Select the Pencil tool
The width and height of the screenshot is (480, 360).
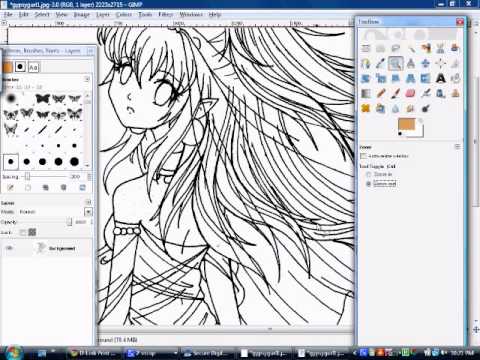[380, 93]
